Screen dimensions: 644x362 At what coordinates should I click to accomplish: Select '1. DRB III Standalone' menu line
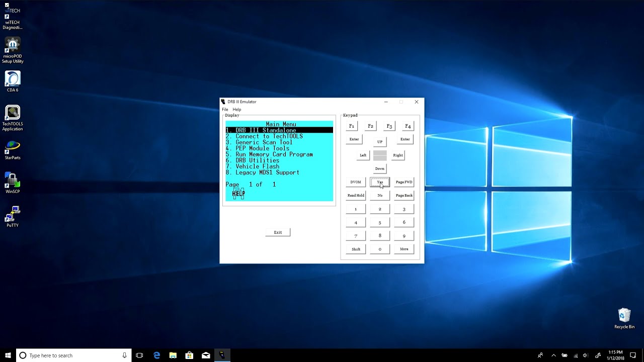[x=279, y=130]
